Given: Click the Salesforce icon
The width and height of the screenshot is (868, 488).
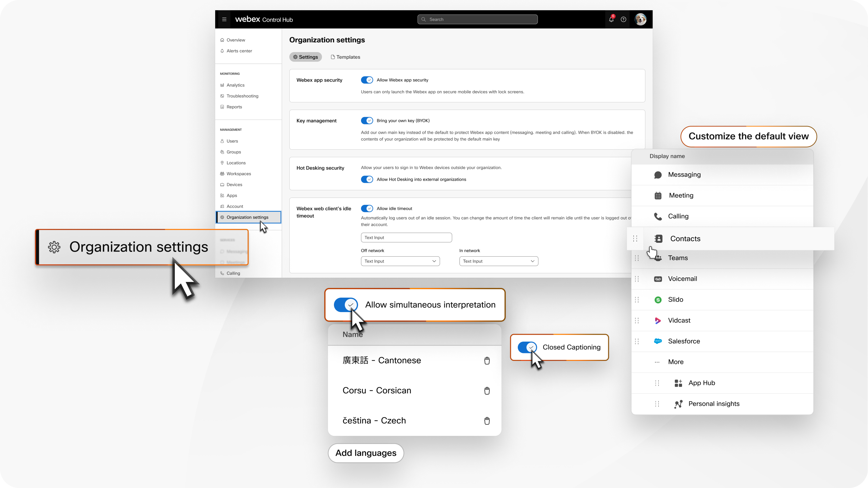Looking at the screenshot, I should coord(657,341).
